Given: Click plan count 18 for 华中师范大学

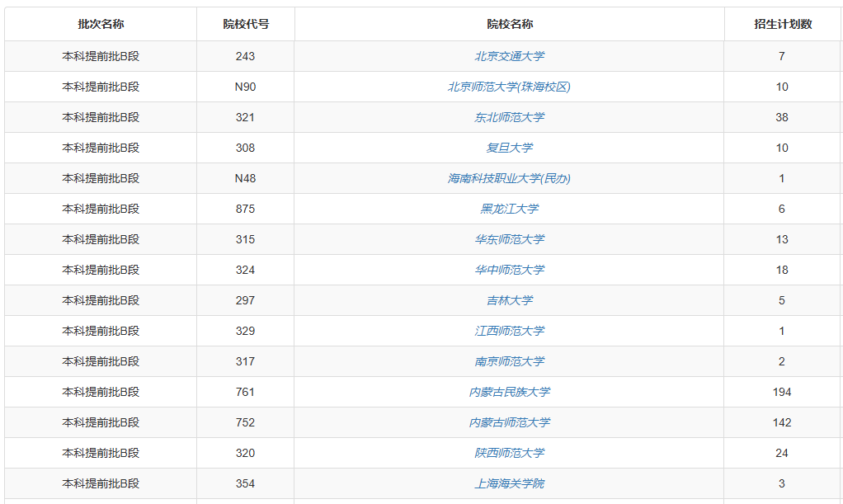Looking at the screenshot, I should pyautogui.click(x=782, y=270).
